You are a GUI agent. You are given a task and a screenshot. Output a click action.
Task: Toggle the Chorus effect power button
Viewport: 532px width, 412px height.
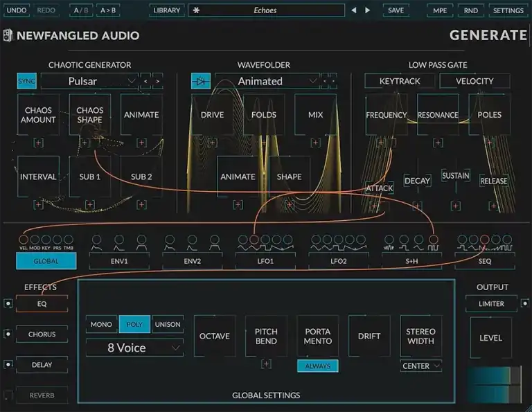8,334
